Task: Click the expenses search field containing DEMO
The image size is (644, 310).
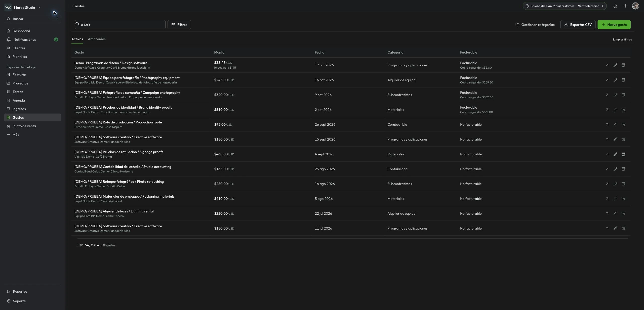Action: coord(120,25)
